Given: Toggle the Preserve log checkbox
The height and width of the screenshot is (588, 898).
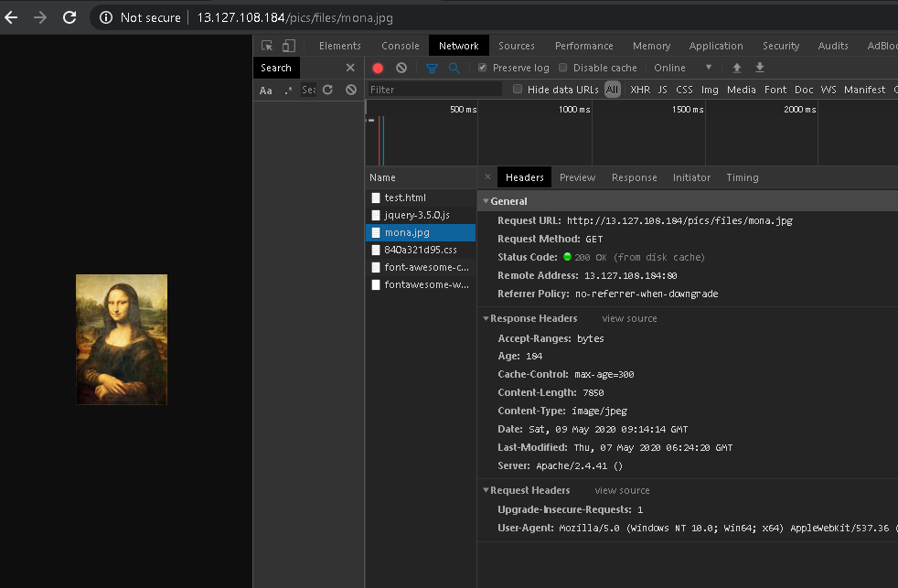Looking at the screenshot, I should (x=482, y=68).
